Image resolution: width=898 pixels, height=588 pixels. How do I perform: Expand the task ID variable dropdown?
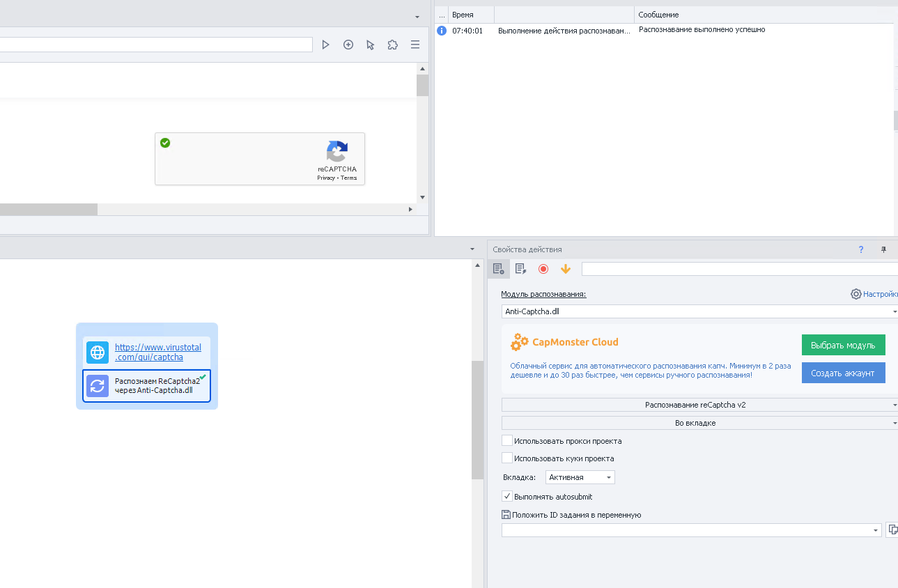(x=876, y=531)
